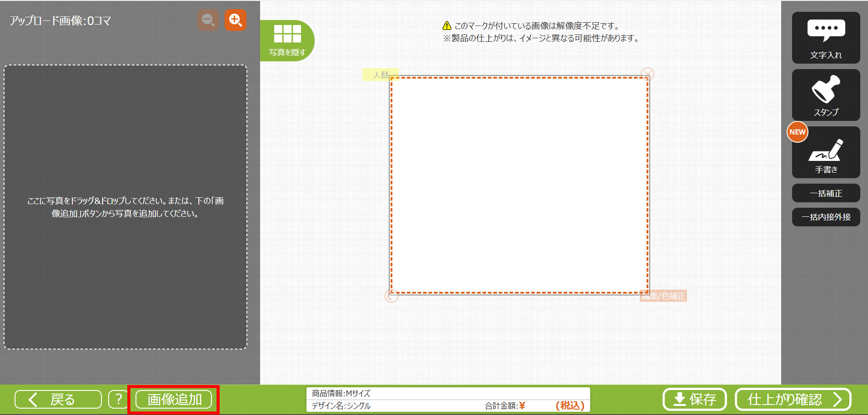
Task: Open help with the question mark button
Action: (x=118, y=400)
